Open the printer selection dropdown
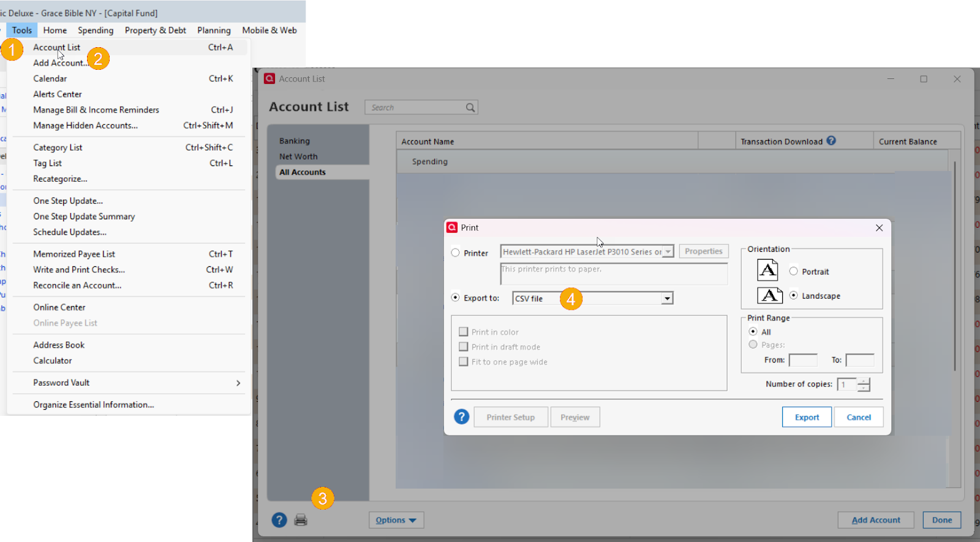The height and width of the screenshot is (542, 980). tap(668, 252)
